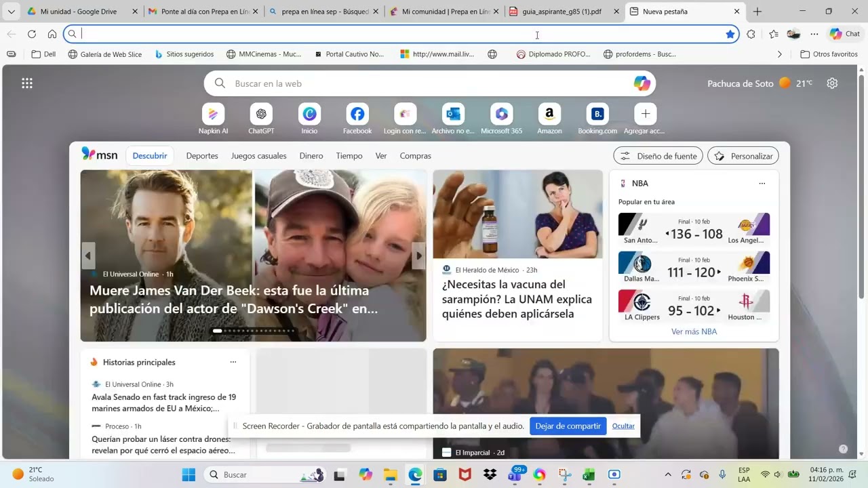Click the Personalizar button

click(x=743, y=156)
